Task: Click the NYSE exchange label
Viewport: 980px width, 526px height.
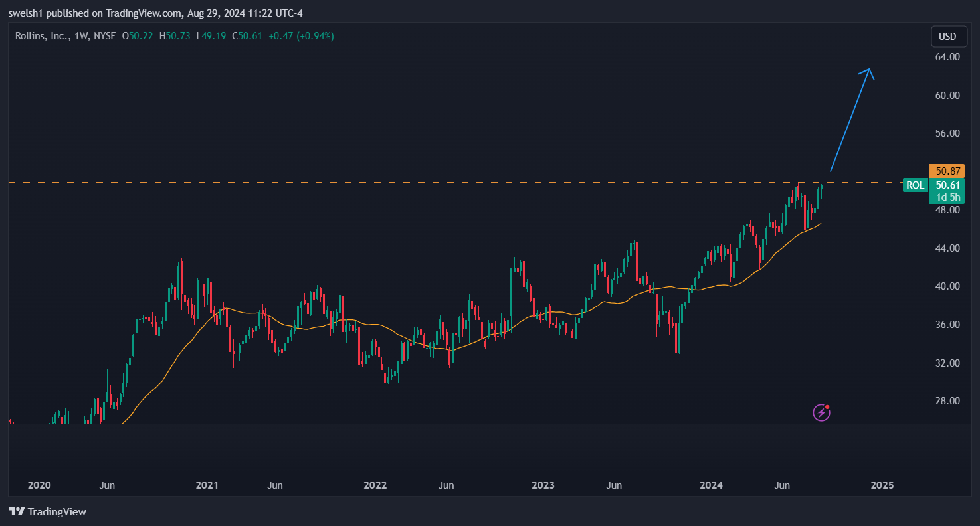Action: click(x=104, y=36)
